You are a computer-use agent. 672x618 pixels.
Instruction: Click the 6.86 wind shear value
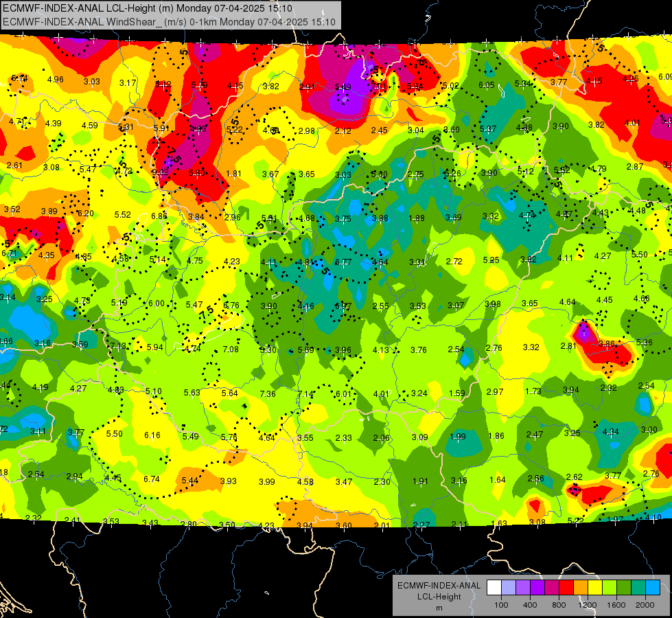(x=159, y=216)
